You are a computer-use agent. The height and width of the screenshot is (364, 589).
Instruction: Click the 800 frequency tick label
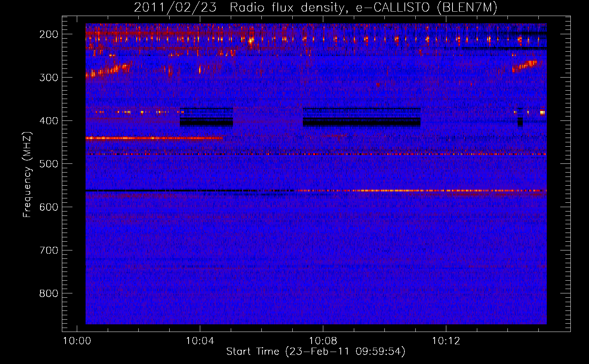click(x=49, y=293)
